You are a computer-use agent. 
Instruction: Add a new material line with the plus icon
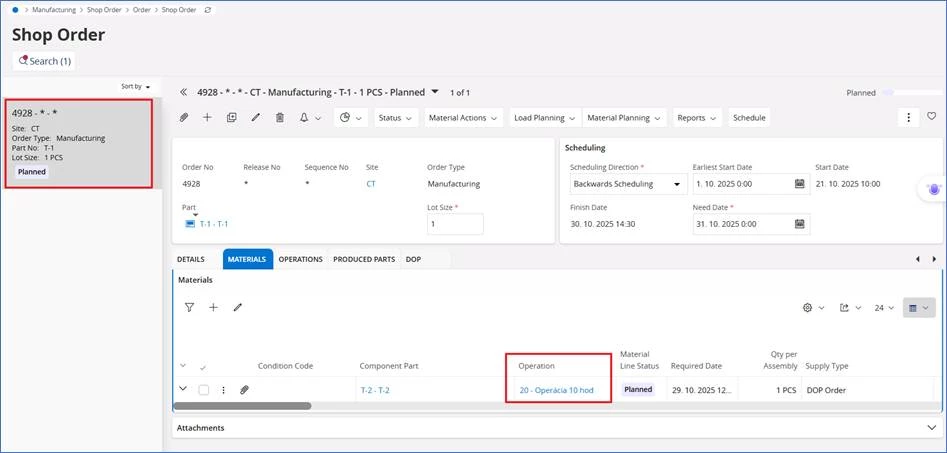click(213, 307)
